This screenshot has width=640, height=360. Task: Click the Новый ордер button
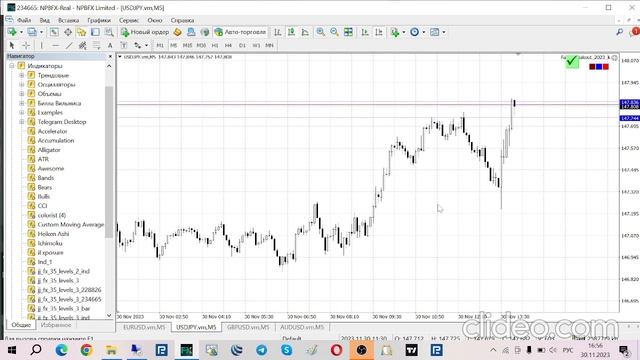(144, 32)
